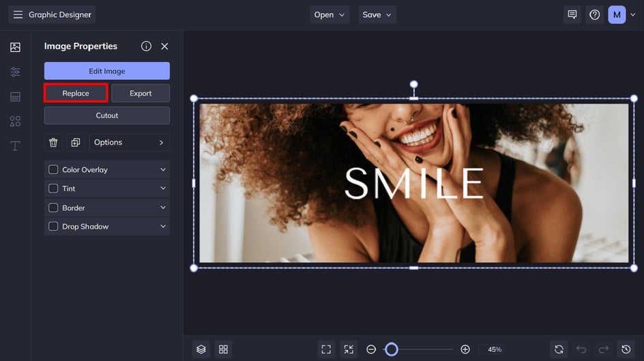Click the left edge middle handle
The height and width of the screenshot is (361, 644).
coord(194,183)
